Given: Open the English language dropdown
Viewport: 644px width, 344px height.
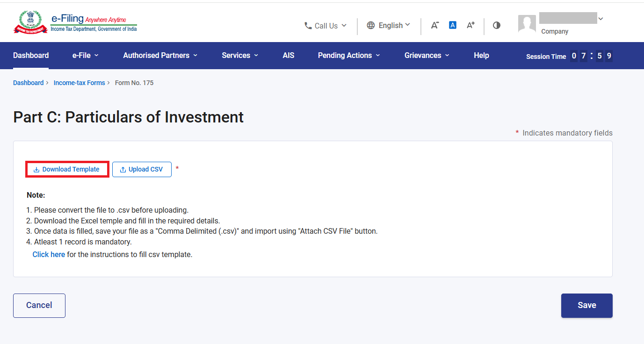Looking at the screenshot, I should tap(389, 25).
